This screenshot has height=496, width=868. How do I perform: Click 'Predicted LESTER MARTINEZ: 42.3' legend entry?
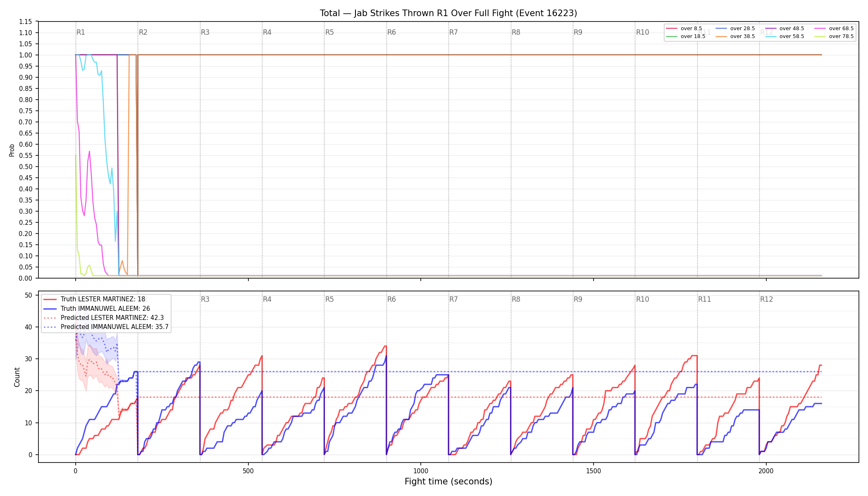click(x=104, y=318)
